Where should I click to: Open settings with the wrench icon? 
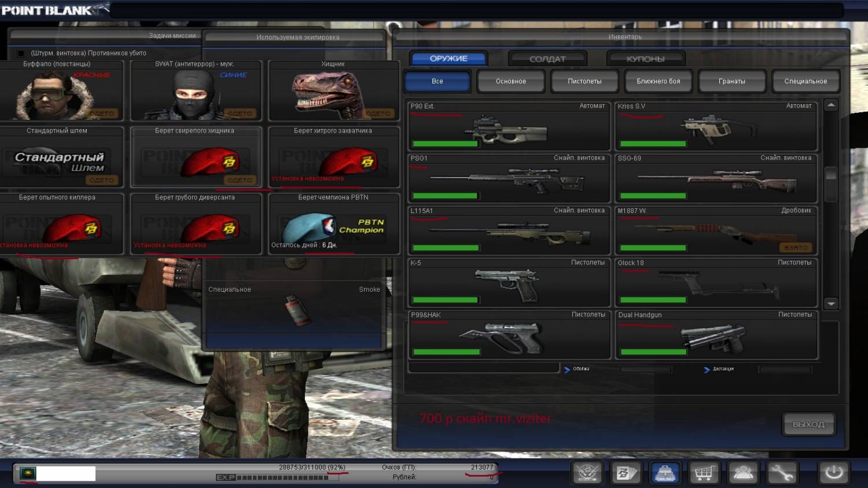pos(782,473)
